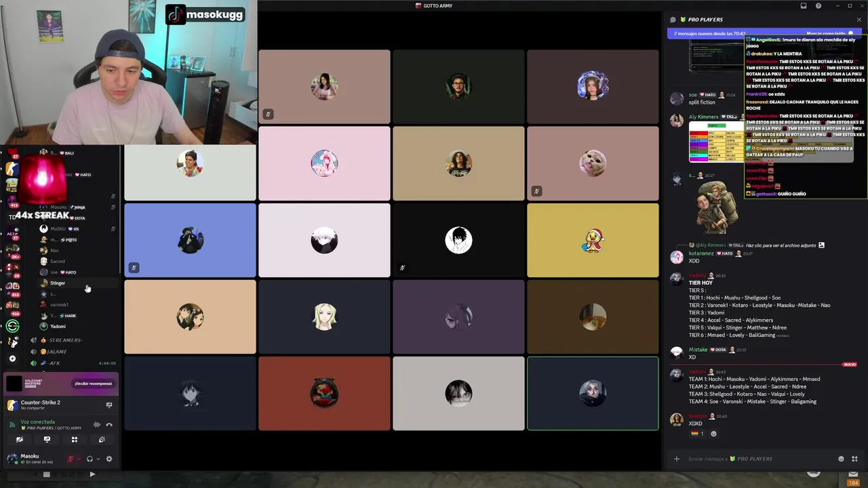Stream Counter-Strike 2 via its screen icon
Viewport: 868px width, 488px height.
[109, 405]
